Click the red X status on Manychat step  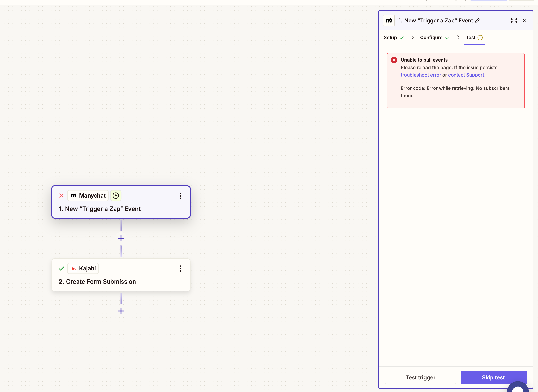pos(61,196)
